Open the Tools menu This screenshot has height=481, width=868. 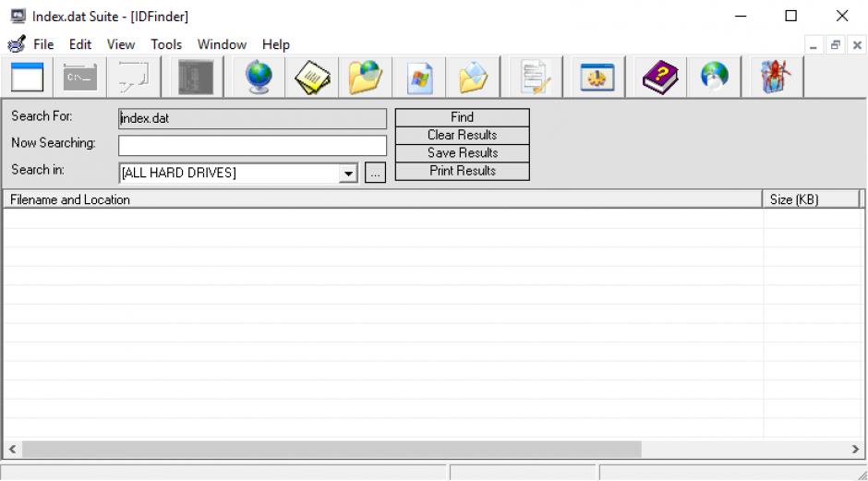tap(166, 44)
